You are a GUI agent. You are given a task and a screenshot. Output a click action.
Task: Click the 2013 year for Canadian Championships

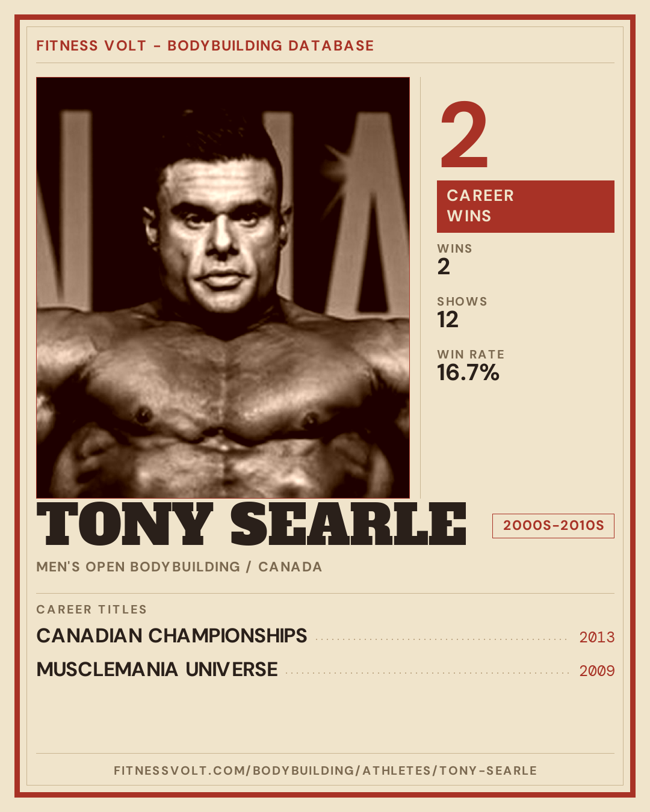point(596,637)
